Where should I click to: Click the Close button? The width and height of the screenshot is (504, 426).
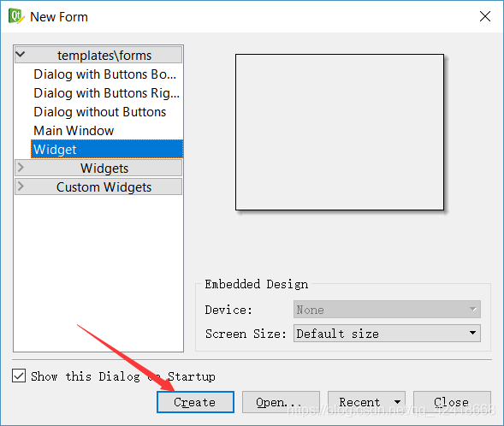click(x=452, y=402)
